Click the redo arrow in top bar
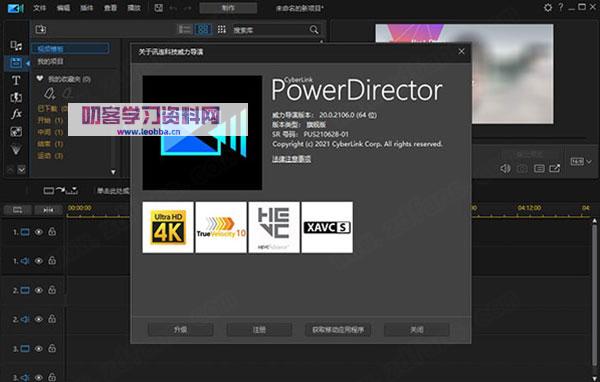 187,8
